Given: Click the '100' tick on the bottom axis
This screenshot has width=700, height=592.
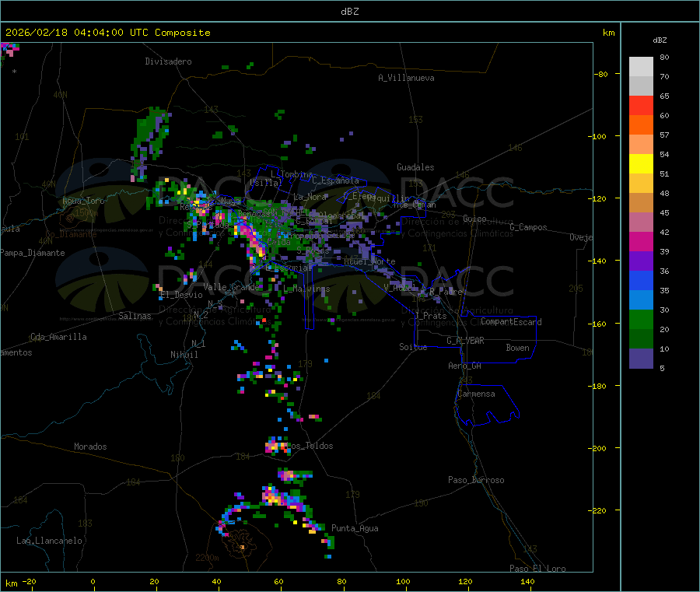Looking at the screenshot, I should [x=403, y=581].
